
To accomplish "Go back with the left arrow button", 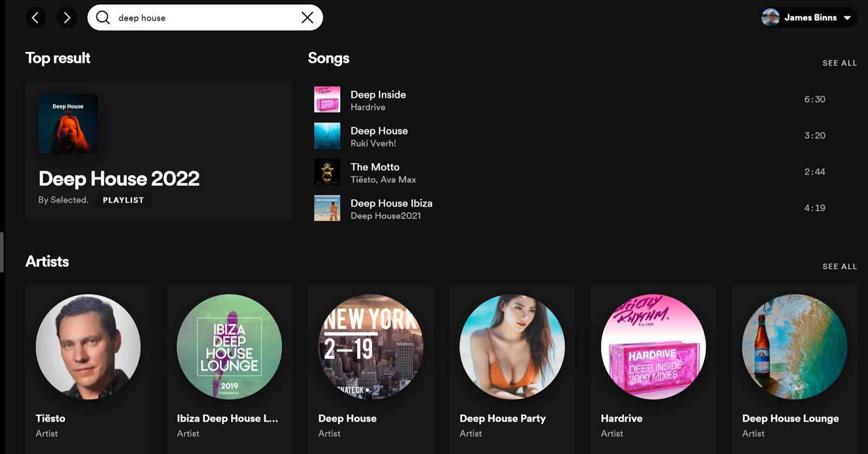I will coord(35,18).
